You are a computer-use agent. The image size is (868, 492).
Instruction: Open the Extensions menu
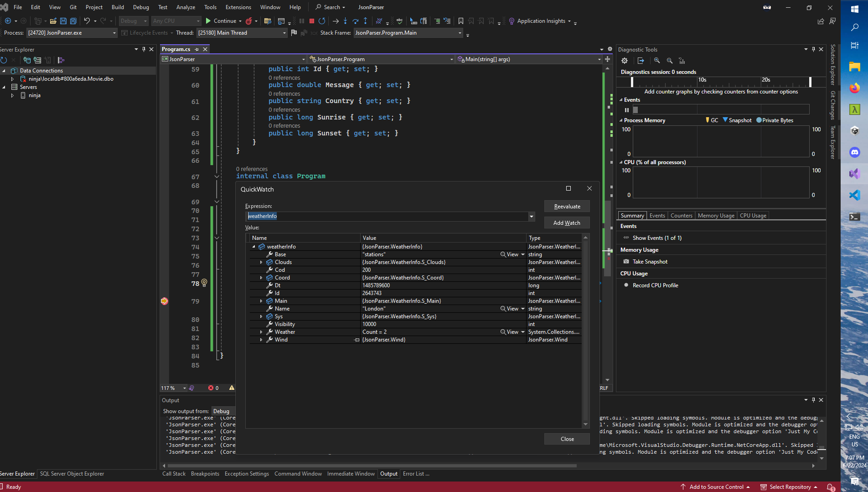238,7
